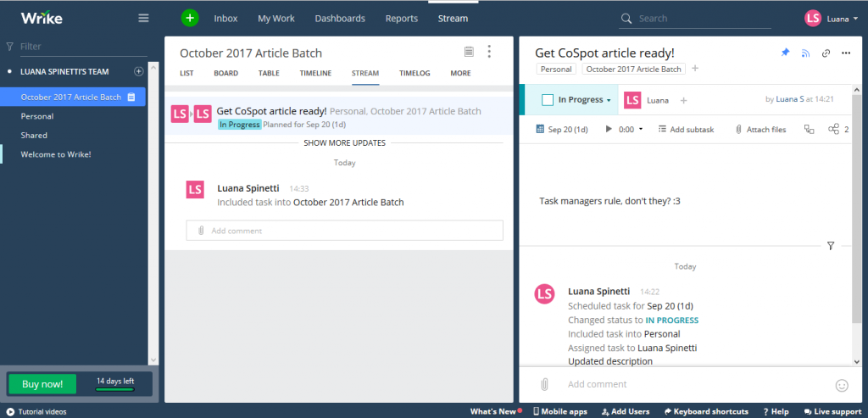Image resolution: width=868 pixels, height=418 pixels.
Task: Pin the task using the pin icon
Action: (785, 53)
